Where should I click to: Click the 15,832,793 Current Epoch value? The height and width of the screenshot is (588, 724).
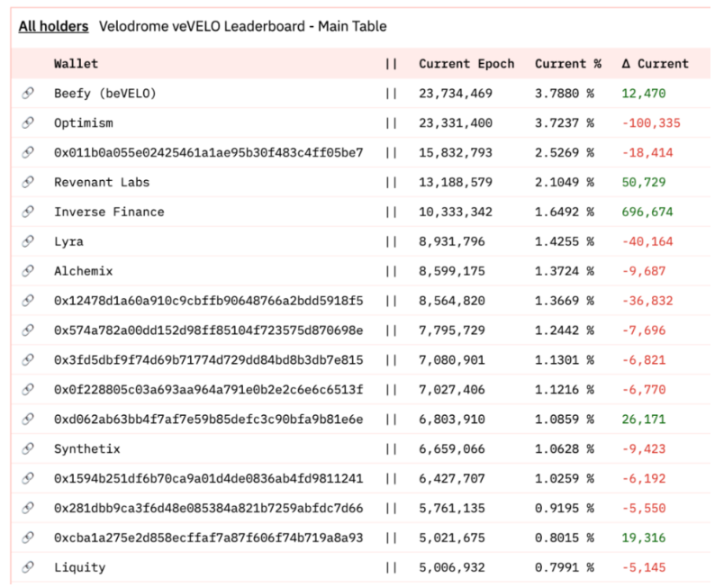click(x=456, y=153)
